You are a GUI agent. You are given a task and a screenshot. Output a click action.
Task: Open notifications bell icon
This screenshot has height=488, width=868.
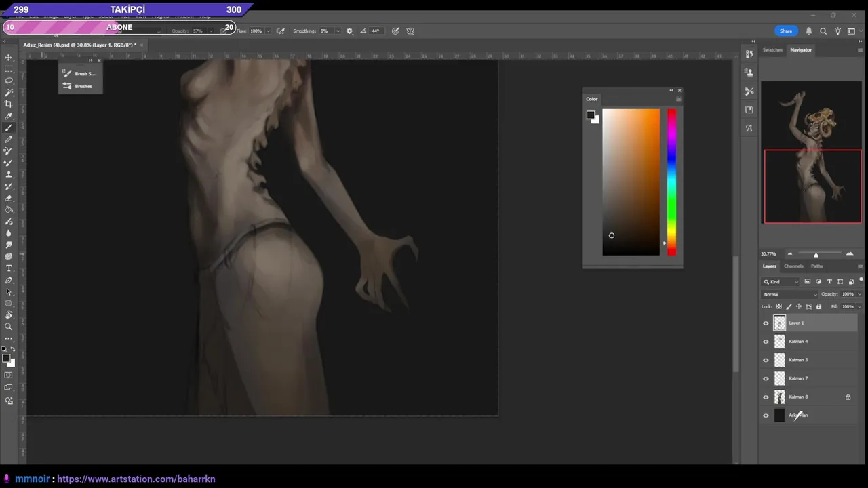coord(809,30)
